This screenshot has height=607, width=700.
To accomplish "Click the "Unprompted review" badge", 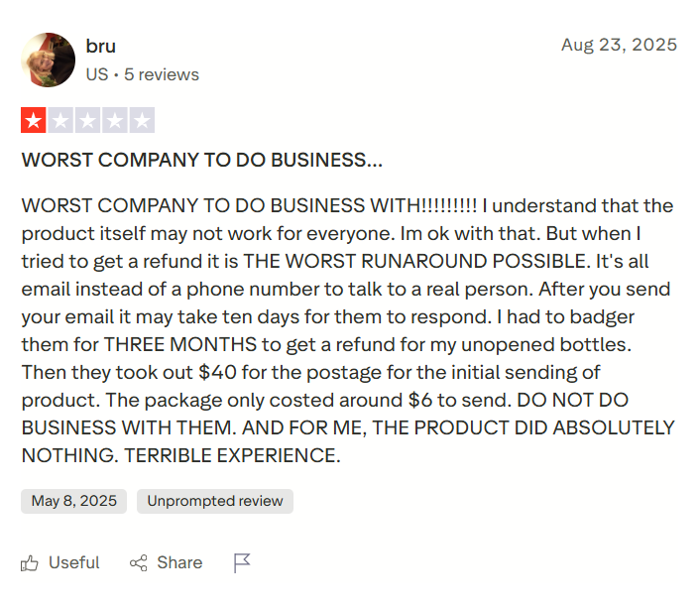I will point(215,501).
